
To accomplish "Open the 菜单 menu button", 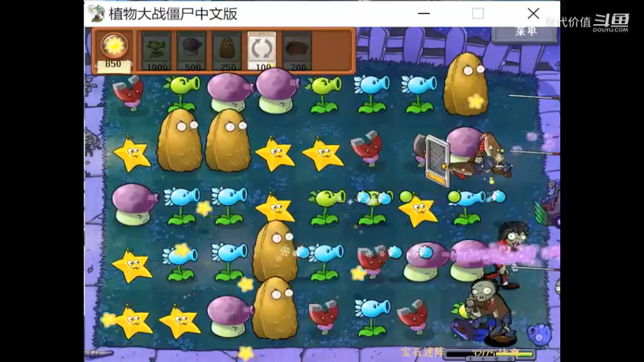I will (x=526, y=32).
